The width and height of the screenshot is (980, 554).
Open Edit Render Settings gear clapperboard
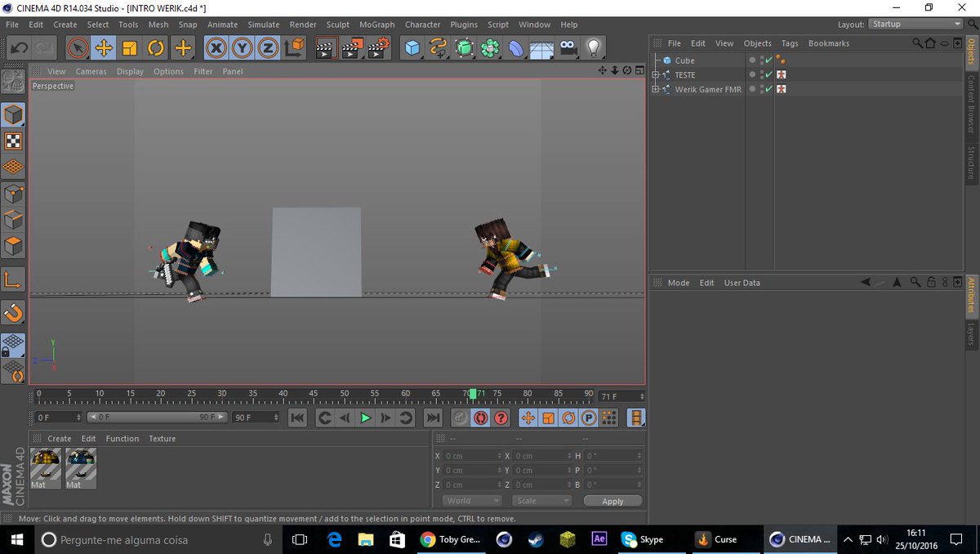pyautogui.click(x=379, y=48)
